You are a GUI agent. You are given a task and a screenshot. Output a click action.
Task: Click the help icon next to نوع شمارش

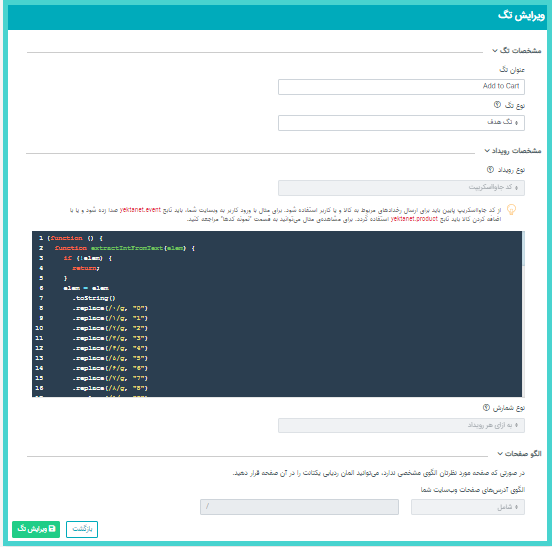pos(486,407)
